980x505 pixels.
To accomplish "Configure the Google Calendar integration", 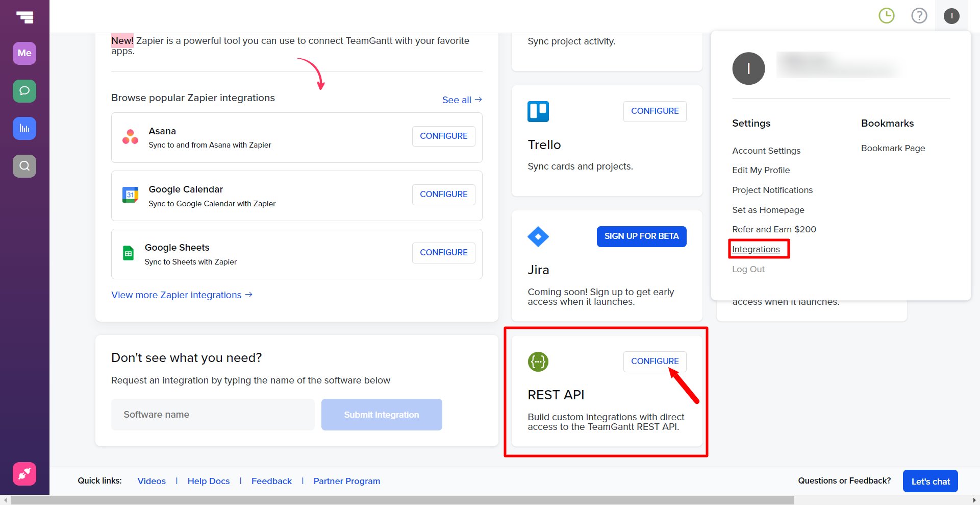I will pyautogui.click(x=444, y=195).
